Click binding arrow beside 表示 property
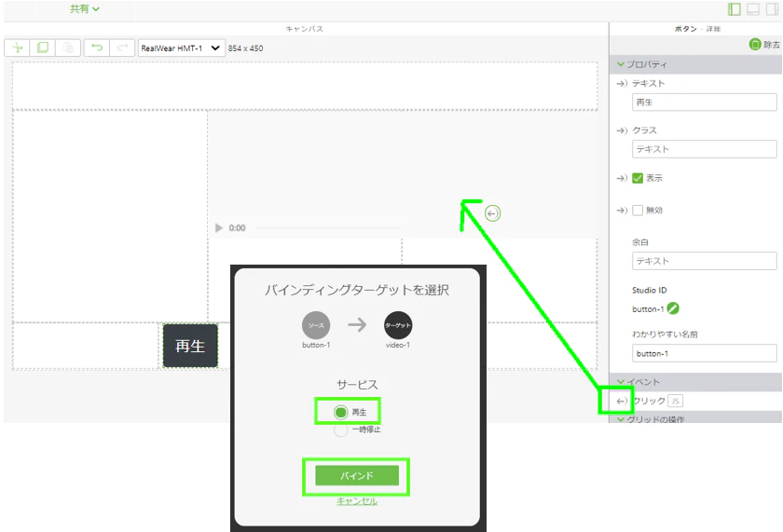 click(x=621, y=178)
